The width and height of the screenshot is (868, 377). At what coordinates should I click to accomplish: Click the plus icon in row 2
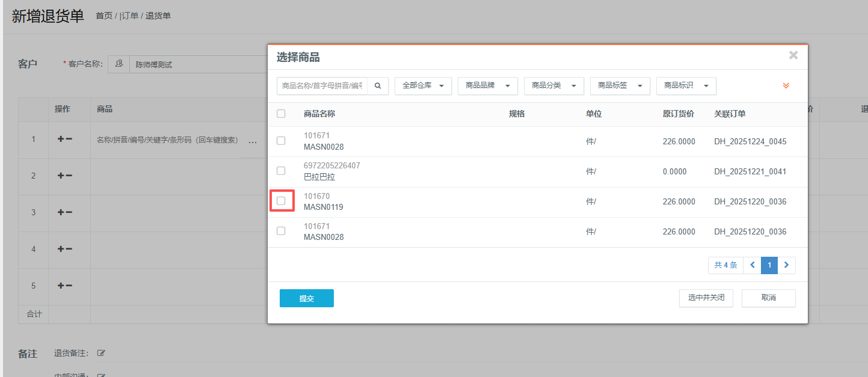coord(61,176)
